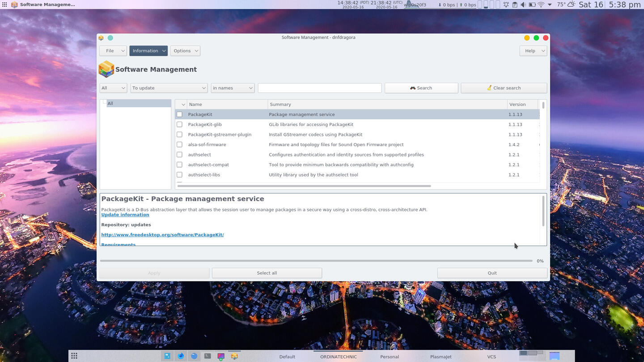Switch to the PlasmaJet activity
This screenshot has height=362, width=644.
441,357
